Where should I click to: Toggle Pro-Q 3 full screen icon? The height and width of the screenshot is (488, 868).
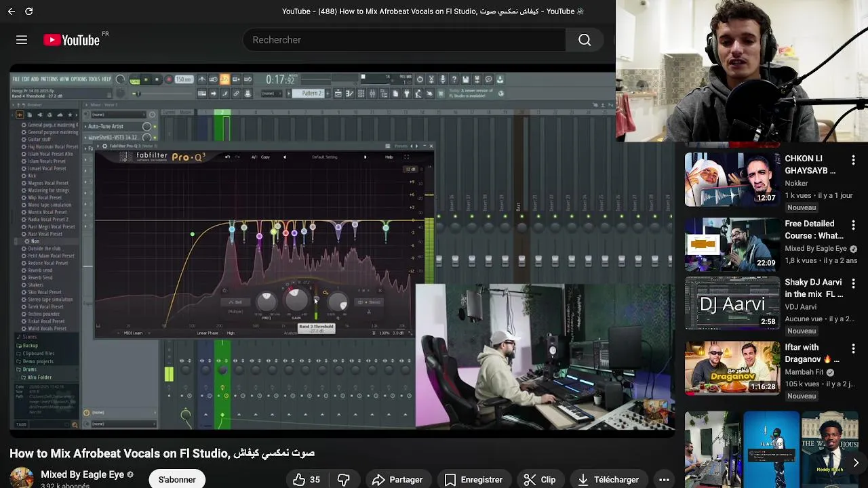(406, 157)
